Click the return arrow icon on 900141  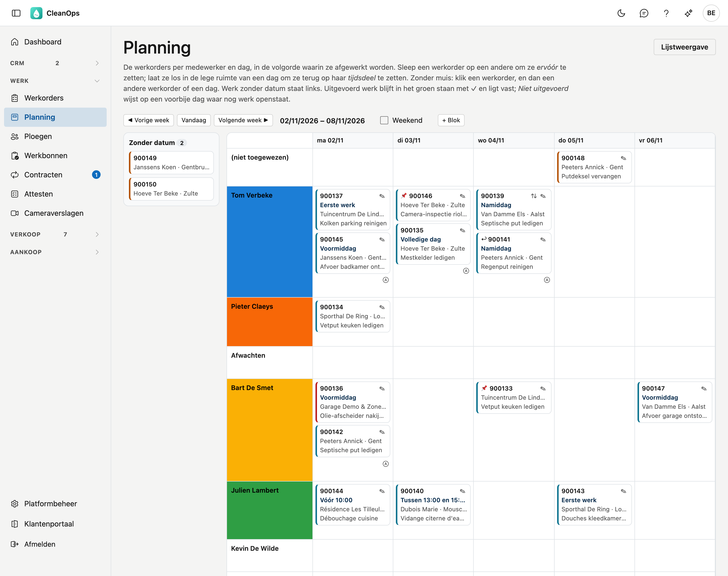click(484, 239)
